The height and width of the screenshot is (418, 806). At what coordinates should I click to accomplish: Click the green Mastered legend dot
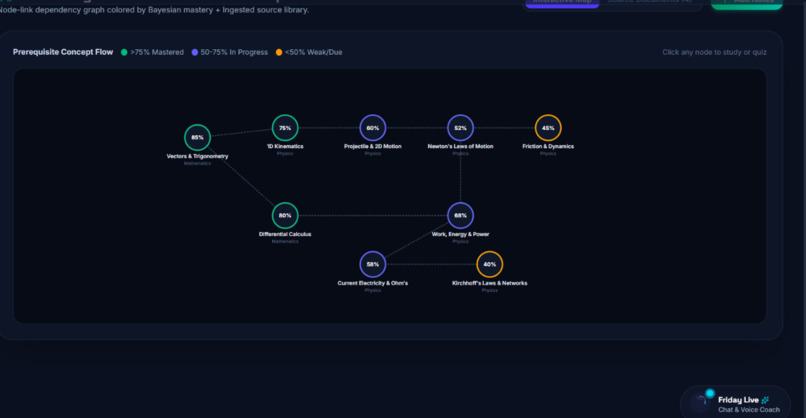click(x=124, y=52)
